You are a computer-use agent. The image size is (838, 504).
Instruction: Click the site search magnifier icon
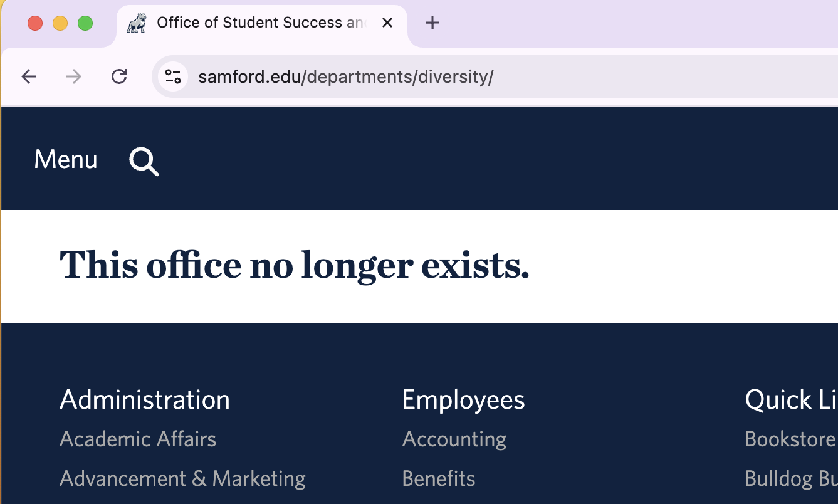(x=144, y=162)
